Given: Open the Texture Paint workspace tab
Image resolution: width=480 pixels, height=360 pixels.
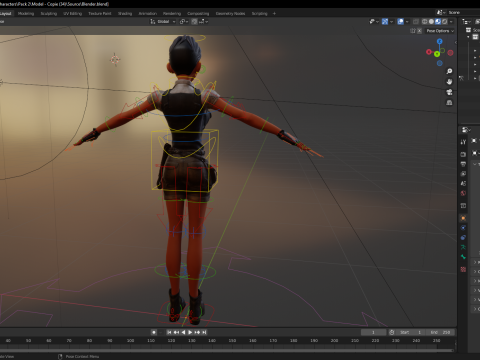Looking at the screenshot, I should (100, 14).
